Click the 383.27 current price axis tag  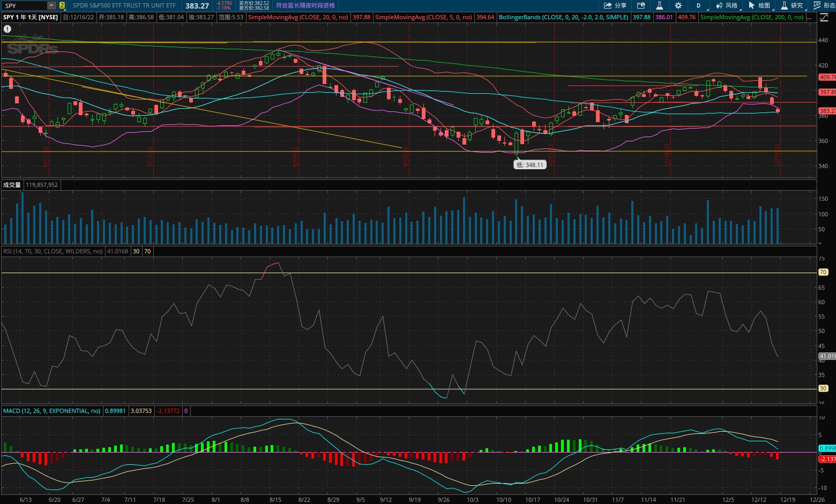[x=827, y=111]
